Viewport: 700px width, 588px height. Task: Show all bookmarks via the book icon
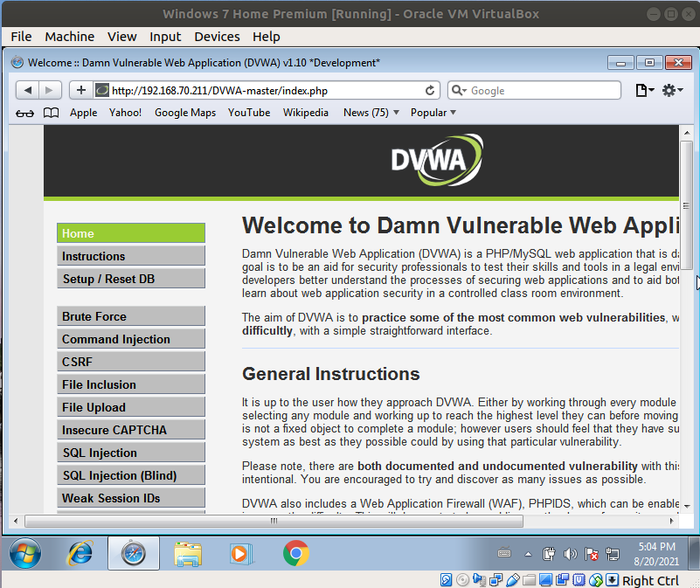tap(51, 113)
